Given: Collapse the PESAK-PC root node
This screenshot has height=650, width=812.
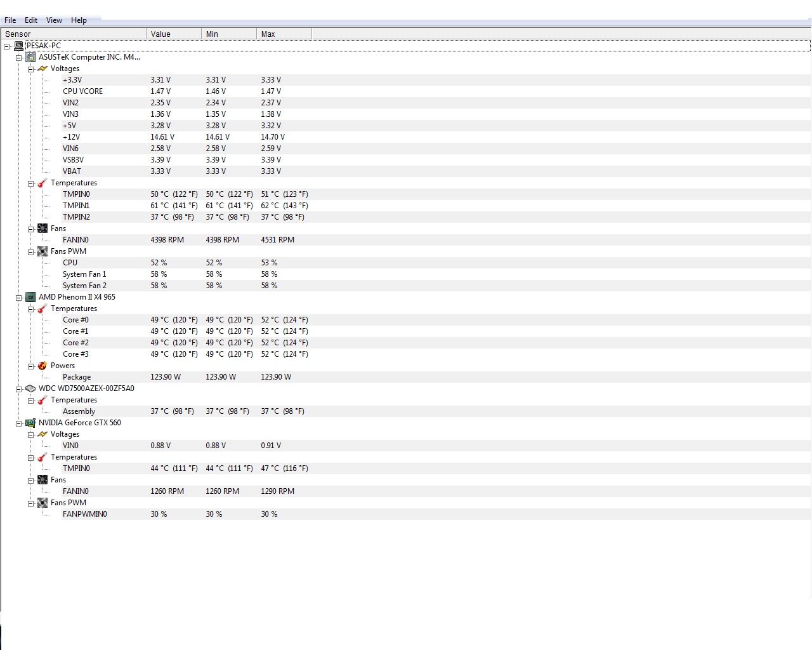Looking at the screenshot, I should (x=6, y=46).
